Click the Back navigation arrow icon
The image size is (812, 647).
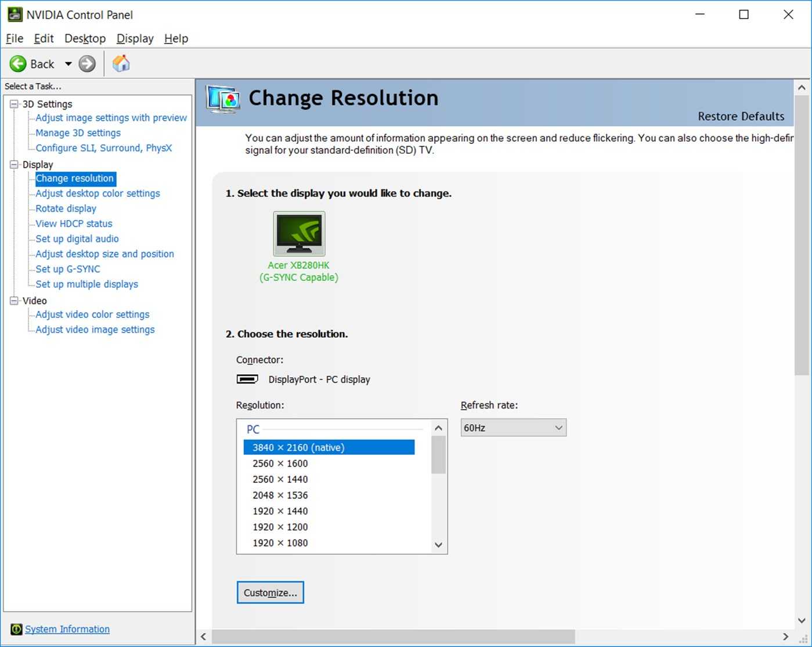(x=18, y=64)
